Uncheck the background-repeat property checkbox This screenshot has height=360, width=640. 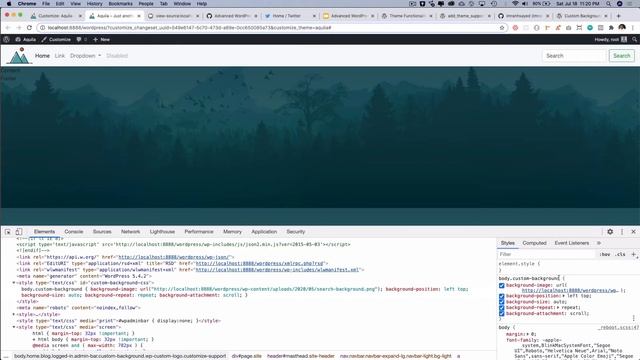tap(502, 307)
